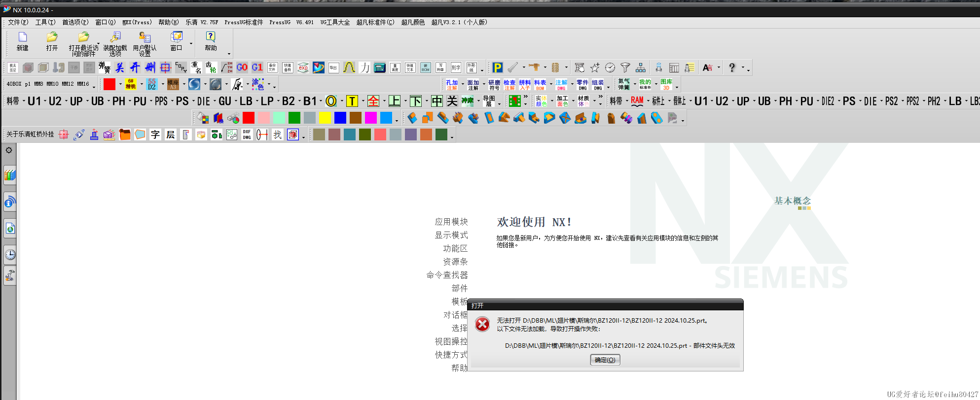Click the yellow circled O layer icon
Screen dimensions: 980x400
coord(331,101)
